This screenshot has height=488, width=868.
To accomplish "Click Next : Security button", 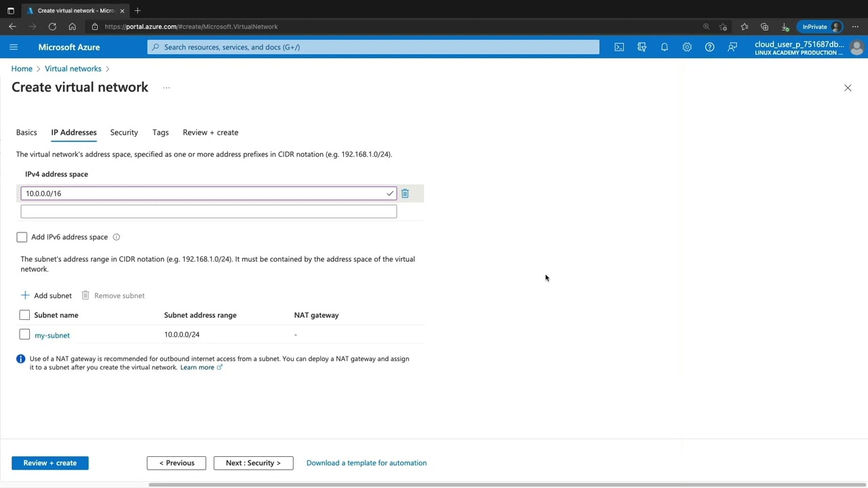I will pos(254,463).
